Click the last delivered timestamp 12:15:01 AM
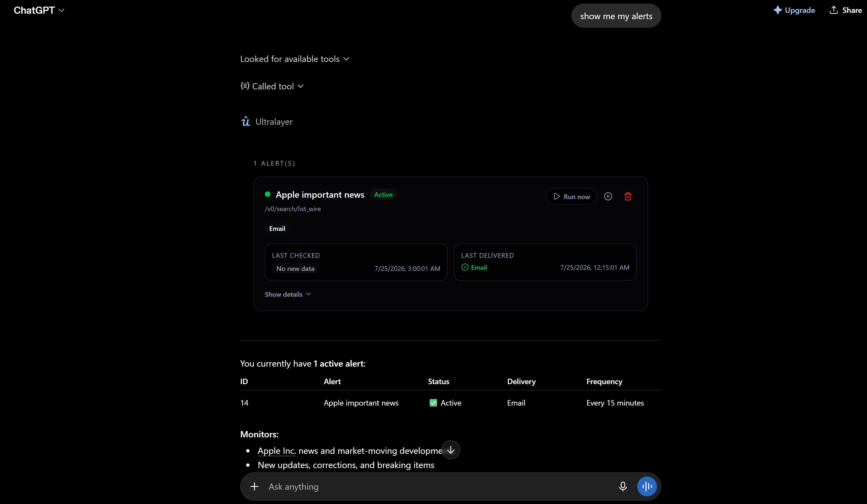This screenshot has width=867, height=504. click(x=594, y=267)
